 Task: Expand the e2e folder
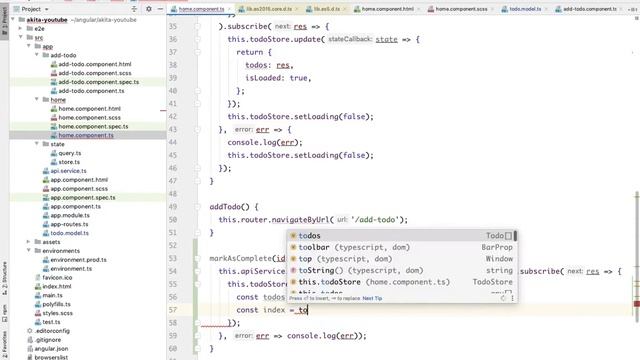20,29
